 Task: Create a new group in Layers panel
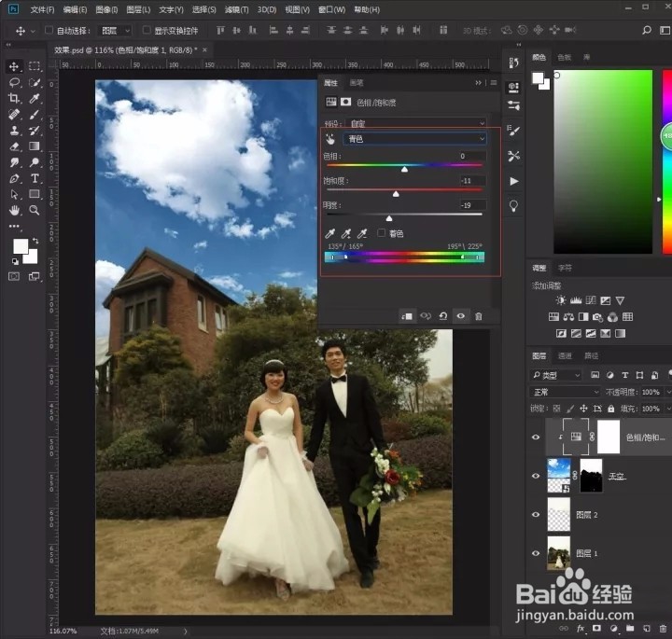point(630,629)
